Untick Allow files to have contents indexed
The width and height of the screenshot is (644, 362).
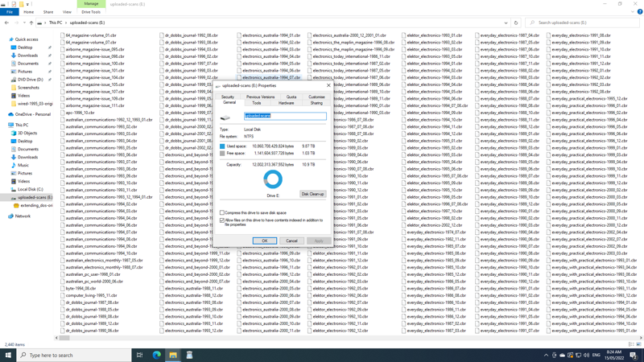tap(222, 220)
